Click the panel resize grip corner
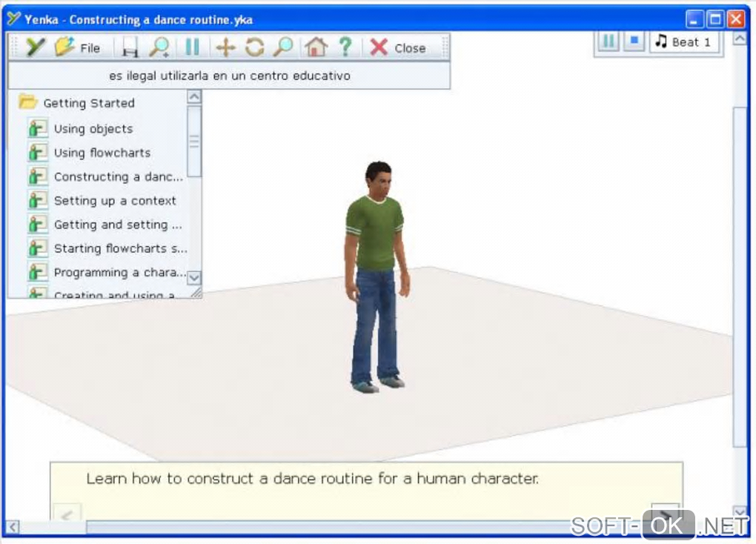This screenshot has width=756, height=544. (x=196, y=292)
